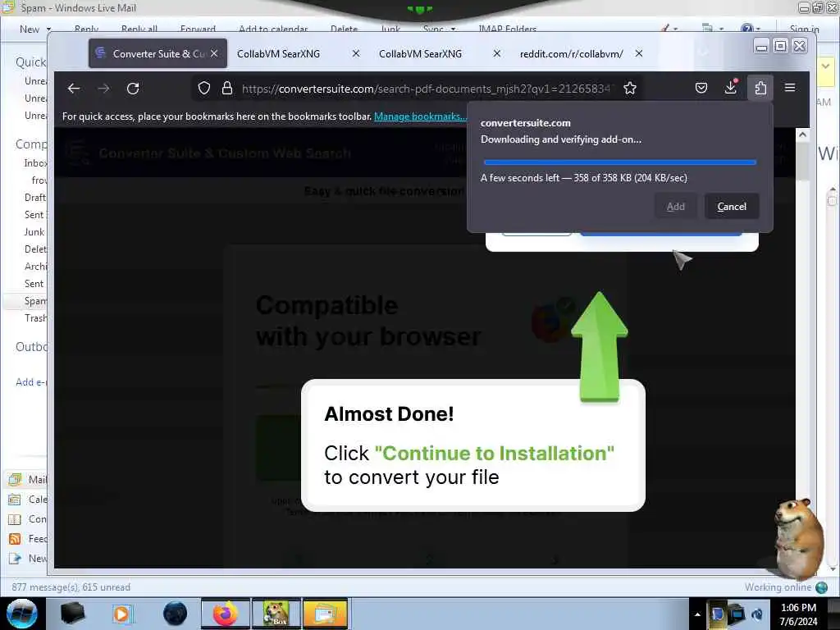Show hidden system tray icons
840x630 pixels.
pyautogui.click(x=697, y=614)
